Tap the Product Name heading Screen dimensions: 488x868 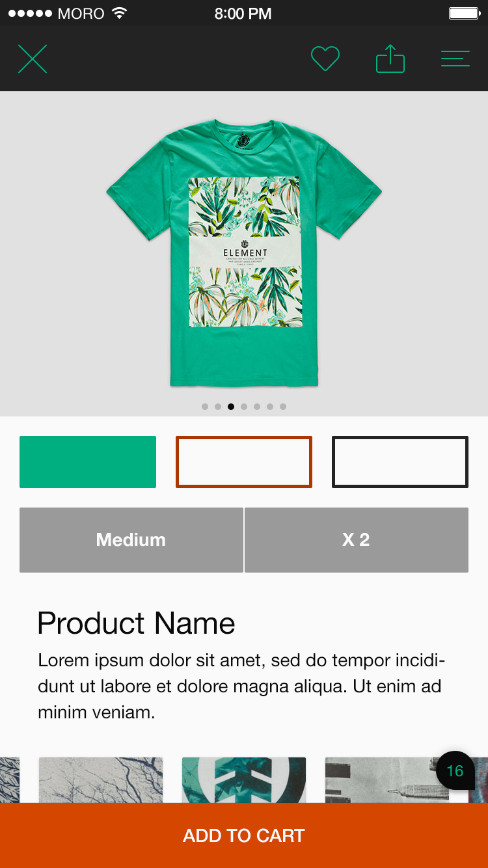136,623
